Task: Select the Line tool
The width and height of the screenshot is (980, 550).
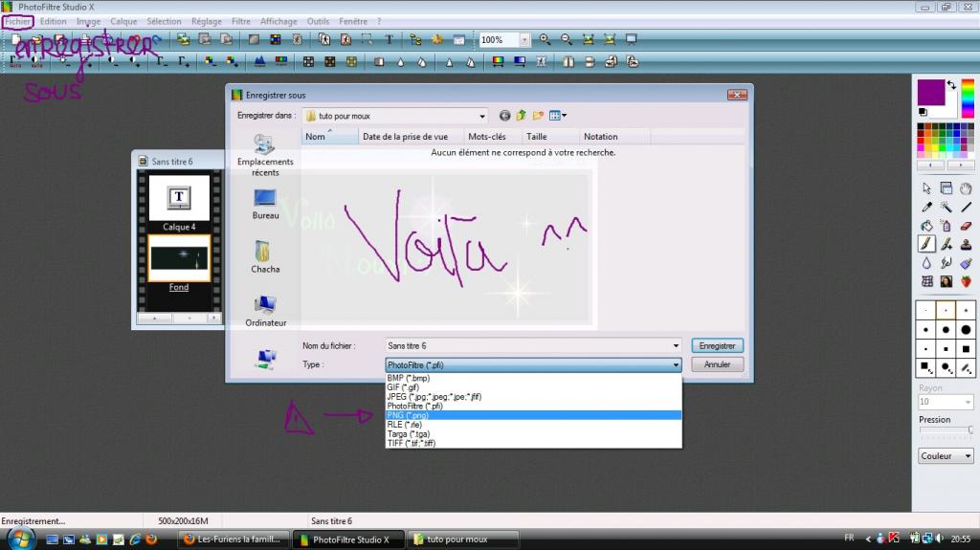Action: (x=966, y=207)
